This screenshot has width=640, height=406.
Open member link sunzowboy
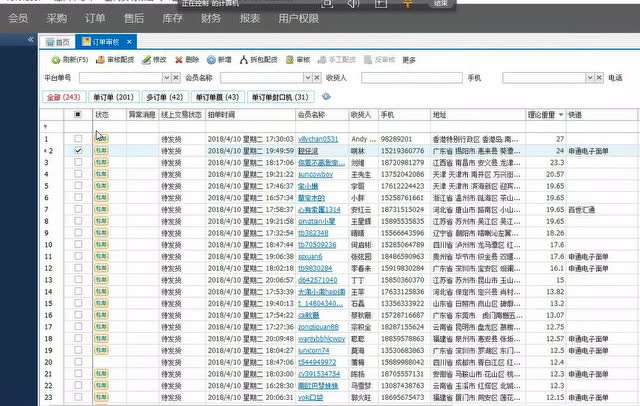[x=316, y=174]
